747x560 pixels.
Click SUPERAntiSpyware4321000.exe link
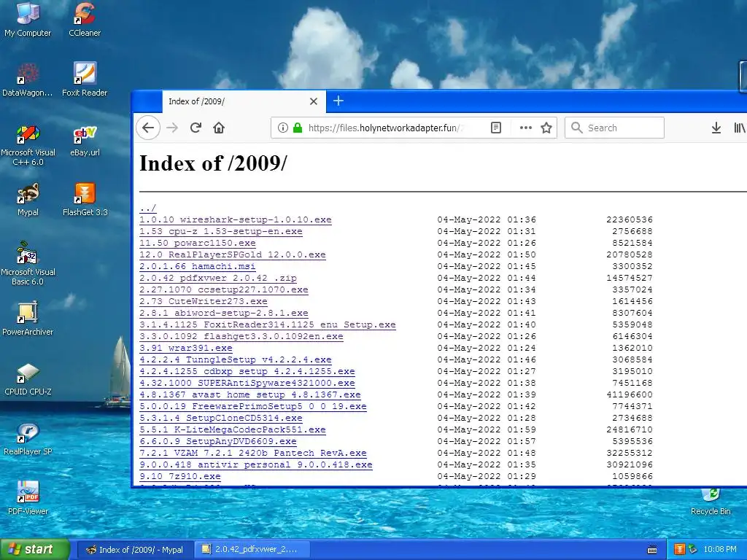coord(247,383)
